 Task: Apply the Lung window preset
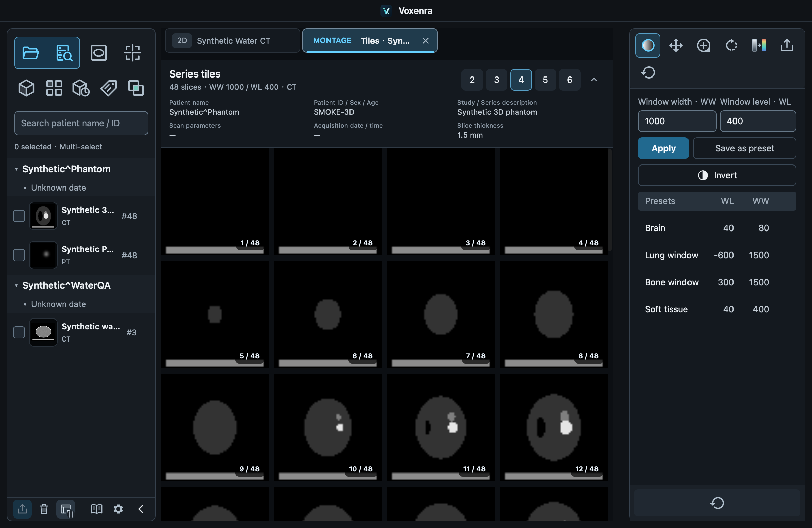[717, 255]
